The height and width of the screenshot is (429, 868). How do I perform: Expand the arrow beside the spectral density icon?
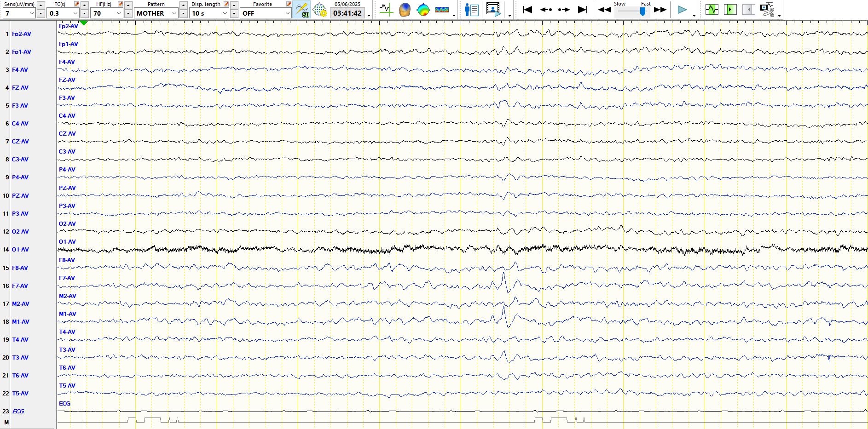454,15
